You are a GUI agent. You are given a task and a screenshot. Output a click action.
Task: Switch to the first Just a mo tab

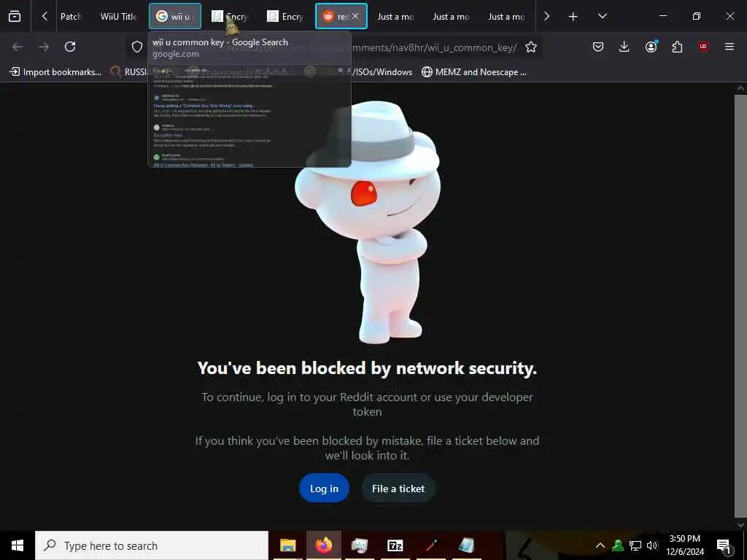click(x=395, y=16)
